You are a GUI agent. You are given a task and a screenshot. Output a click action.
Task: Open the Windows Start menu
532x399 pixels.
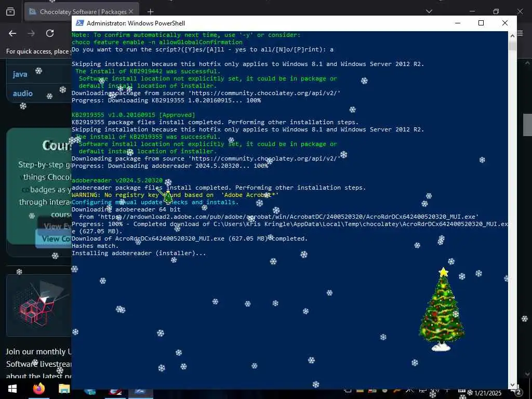pyautogui.click(x=12, y=389)
